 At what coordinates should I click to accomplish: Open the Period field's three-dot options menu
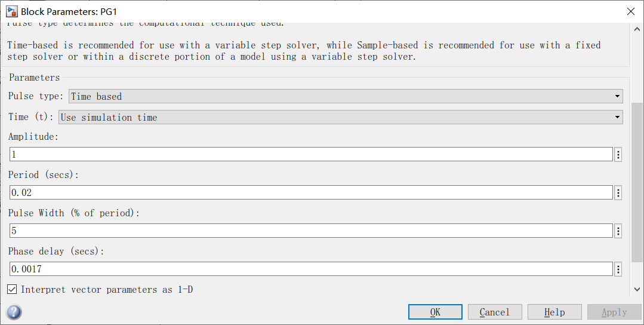(618, 193)
